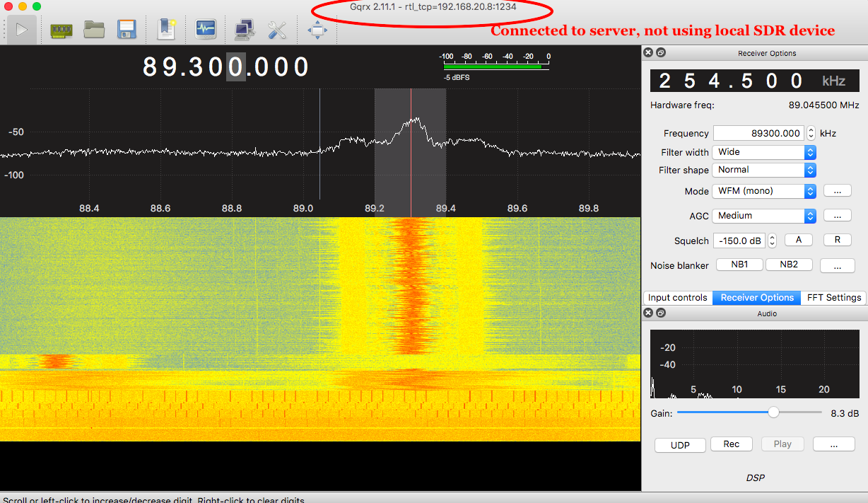
Task: Switch to the Input controls tab
Action: [678, 298]
